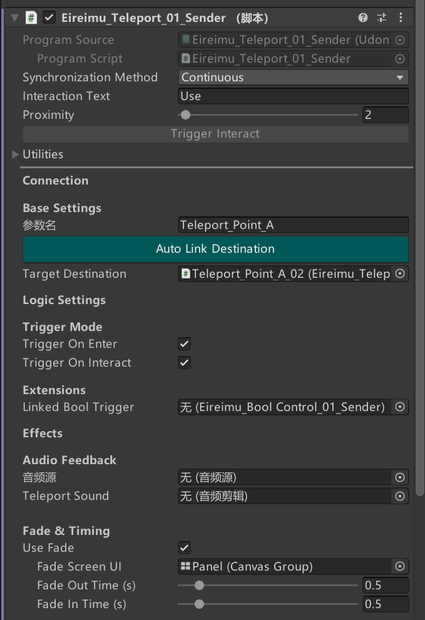Open object picker for Fade Screen UI
The image size is (425, 620).
point(400,567)
